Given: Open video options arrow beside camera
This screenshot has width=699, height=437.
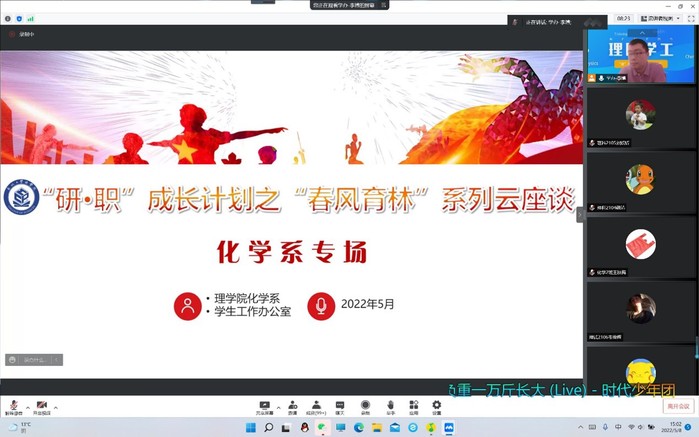Looking at the screenshot, I should click(54, 406).
